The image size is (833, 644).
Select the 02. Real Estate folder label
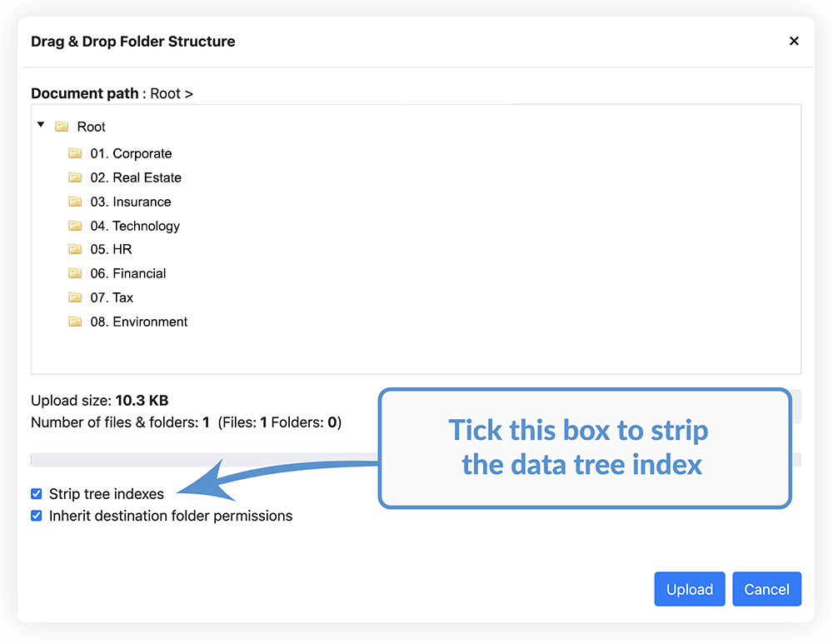136,177
